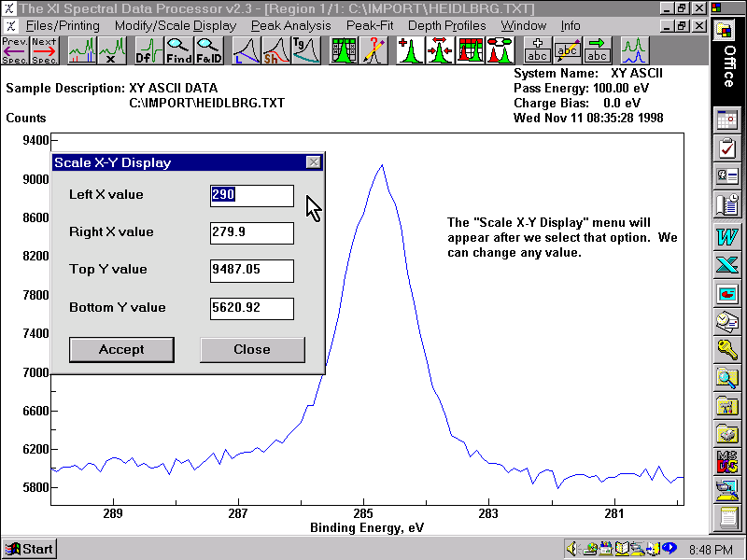Open the Microsoft Word shortcut in Office bar
This screenshot has height=560, width=747.
[726, 234]
